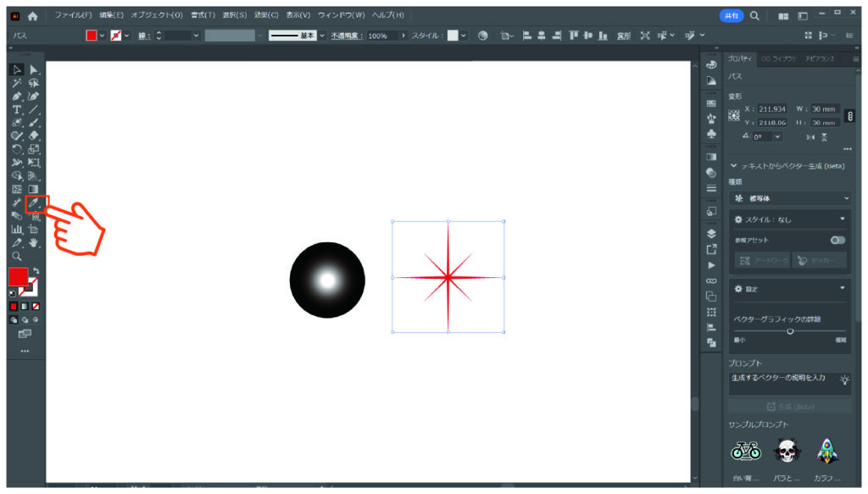The image size is (868, 494).
Task: Open the 種類 被写体 type dropdown
Action: [x=790, y=198]
